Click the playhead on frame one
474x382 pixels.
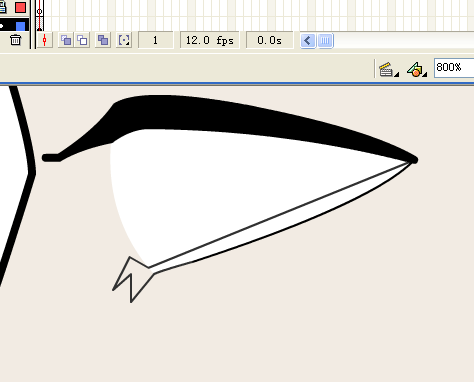[x=40, y=12]
